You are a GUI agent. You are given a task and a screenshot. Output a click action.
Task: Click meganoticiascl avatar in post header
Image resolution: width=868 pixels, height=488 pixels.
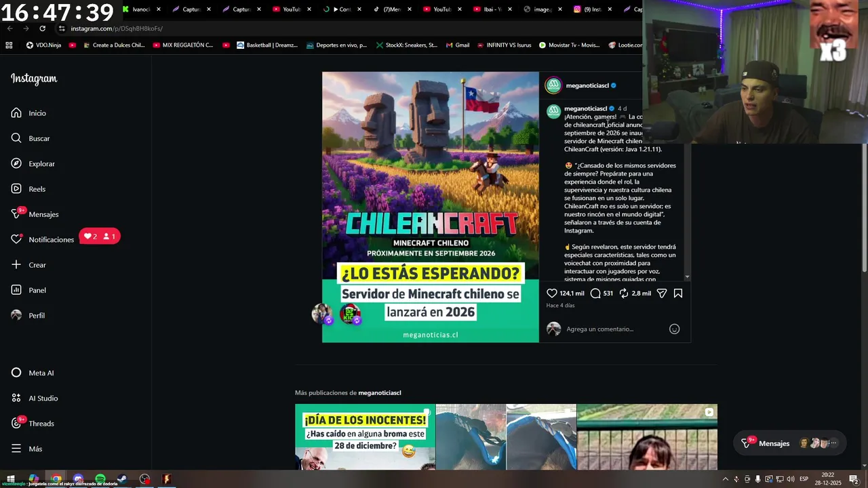coord(553,85)
